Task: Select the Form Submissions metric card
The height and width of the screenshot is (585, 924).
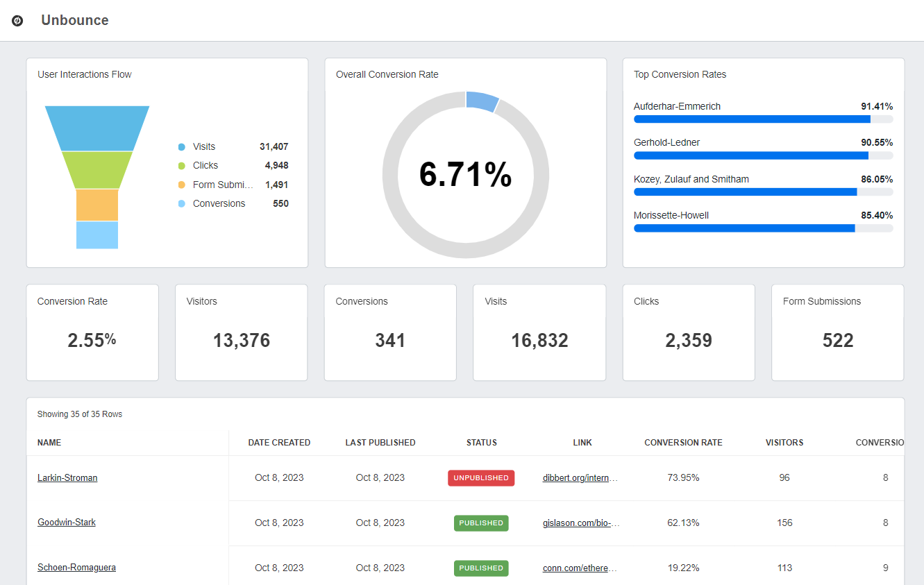Action: coord(837,332)
